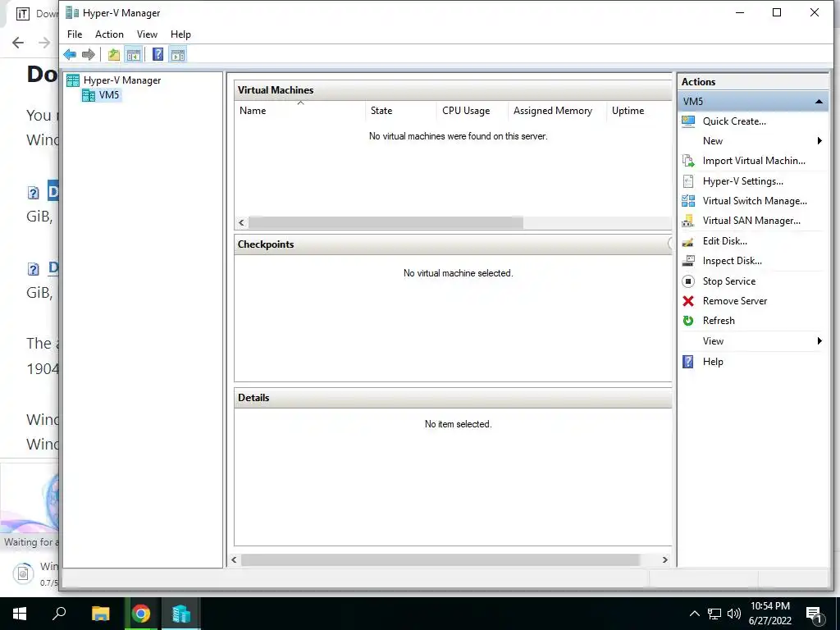This screenshot has height=630, width=840.
Task: Click the Inspect Disk icon
Action: (x=688, y=261)
